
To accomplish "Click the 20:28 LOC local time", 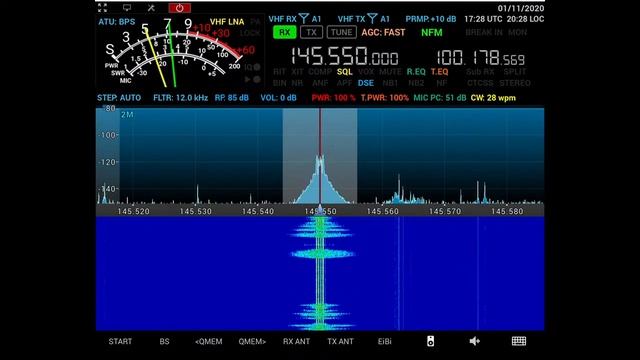I will [525, 19].
